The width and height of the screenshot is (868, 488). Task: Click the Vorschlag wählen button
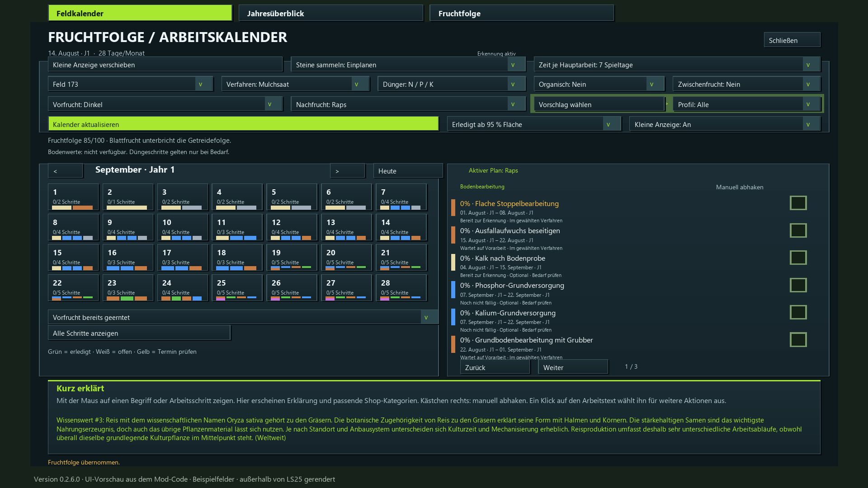pyautogui.click(x=599, y=104)
